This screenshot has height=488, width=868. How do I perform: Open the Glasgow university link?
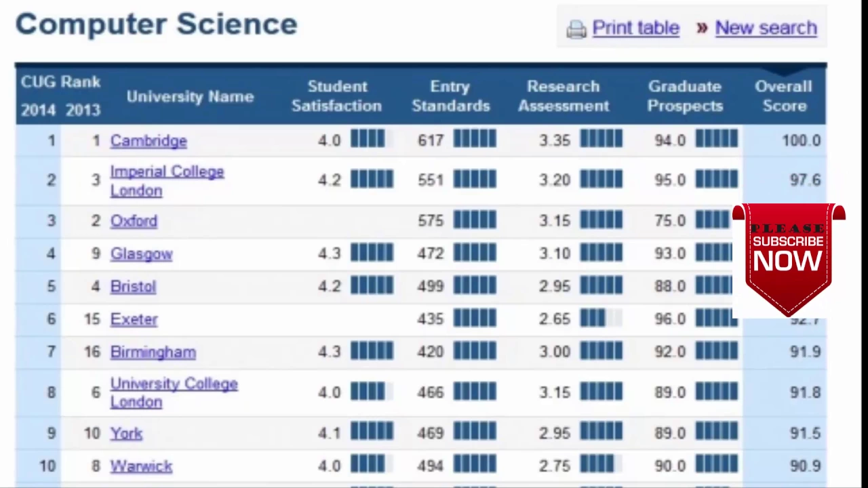pos(141,253)
